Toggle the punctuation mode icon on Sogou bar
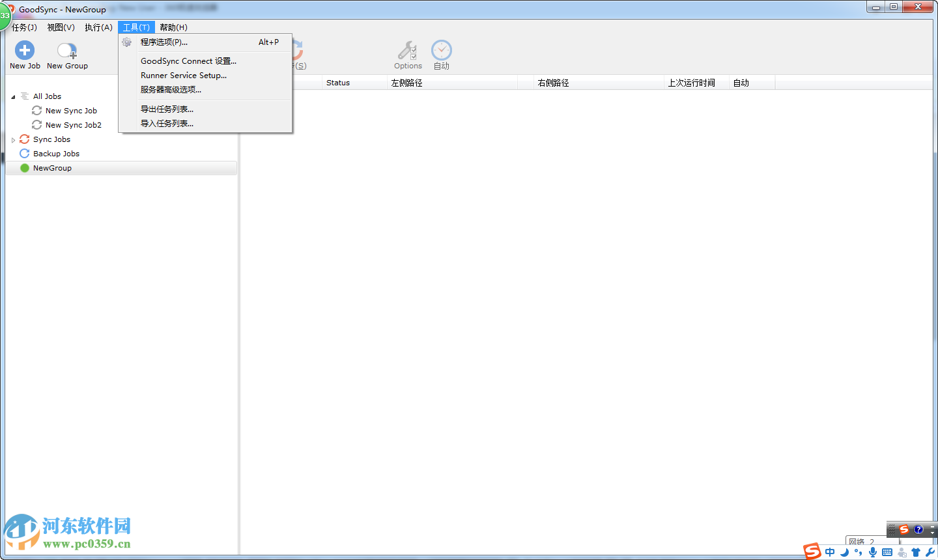 [859, 552]
